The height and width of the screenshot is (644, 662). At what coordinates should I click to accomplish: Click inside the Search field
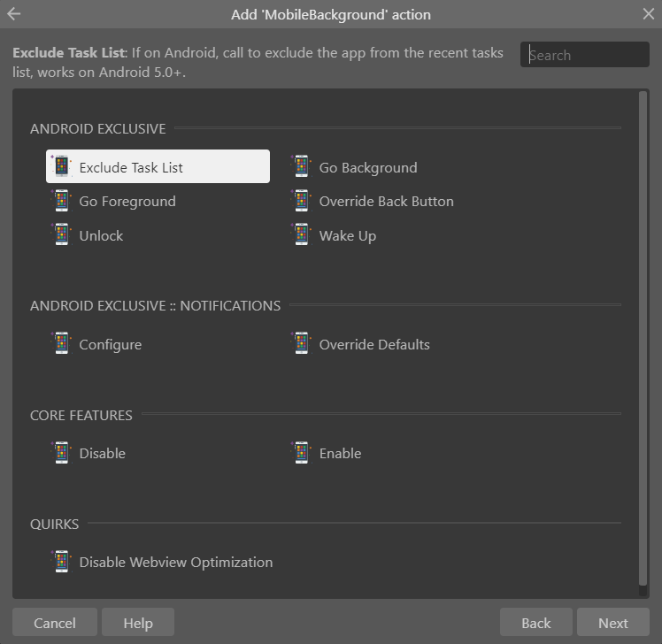coord(585,55)
